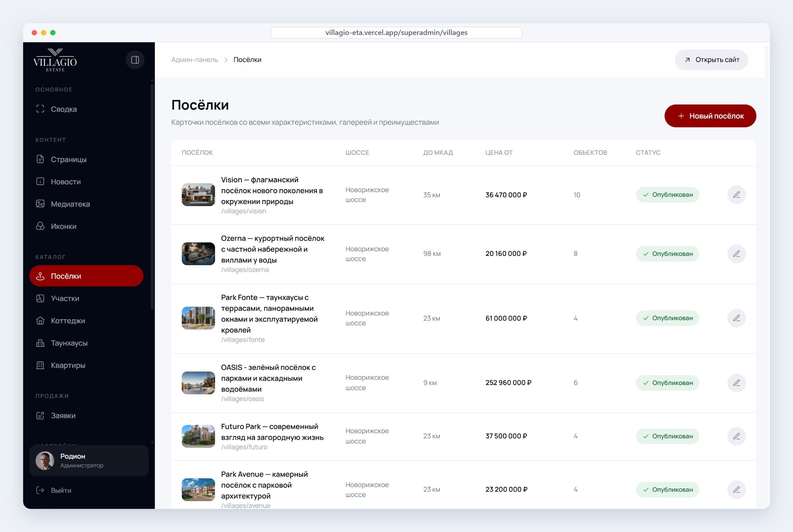Open Коттеджи catalog section

click(86, 321)
